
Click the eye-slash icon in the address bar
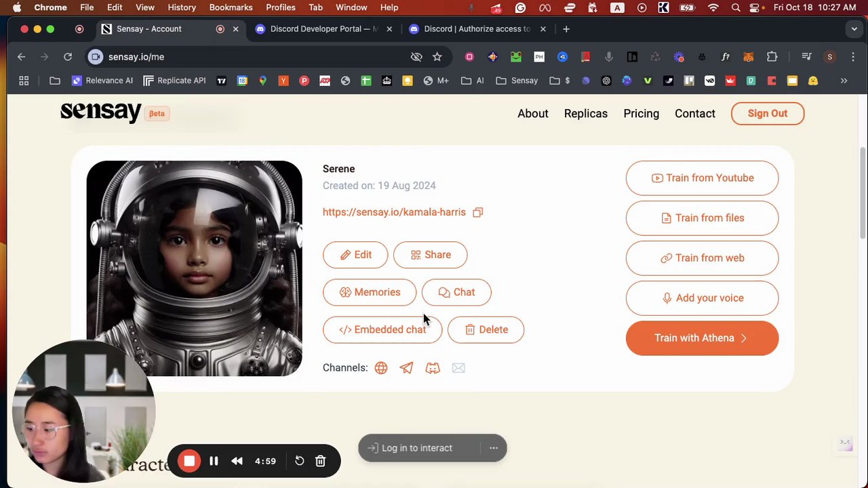416,57
